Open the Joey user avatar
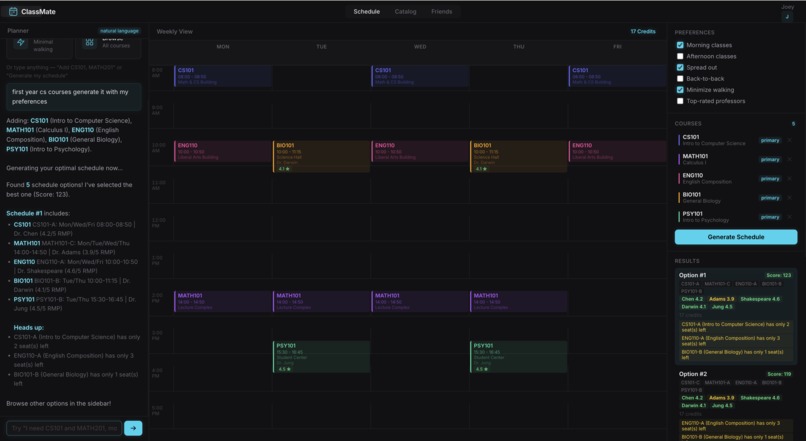This screenshot has width=806, height=441. point(787,17)
